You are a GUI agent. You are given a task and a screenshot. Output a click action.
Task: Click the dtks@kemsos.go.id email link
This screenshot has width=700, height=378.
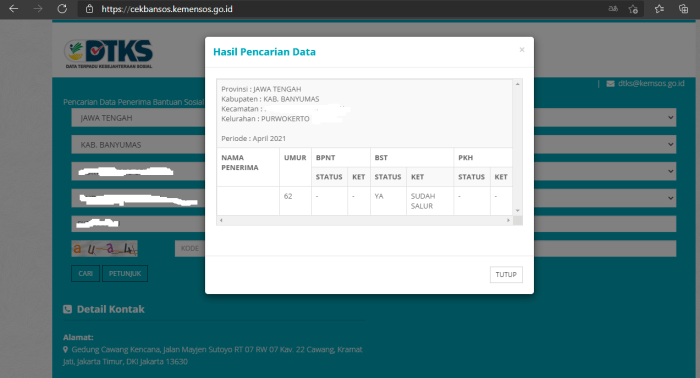(x=651, y=83)
